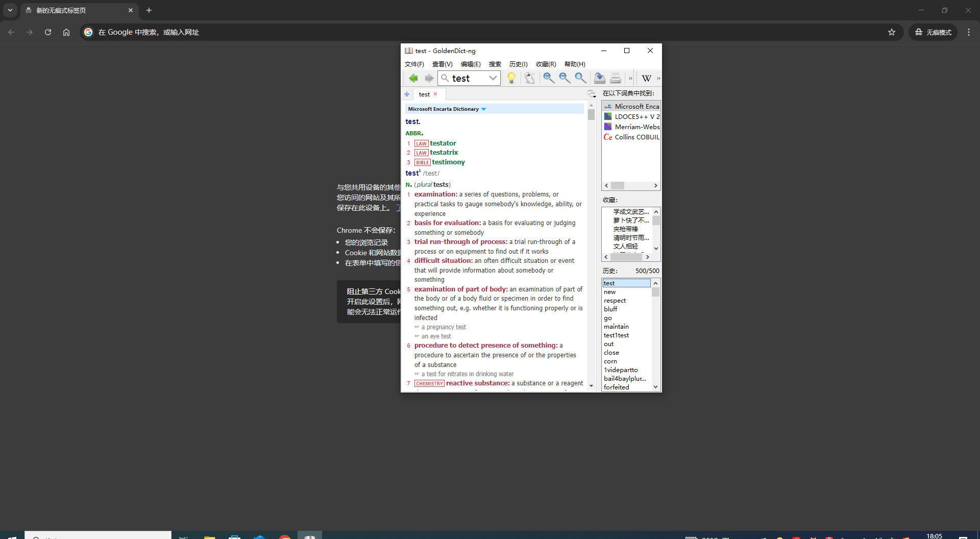Click history entry 'respect'
The height and width of the screenshot is (539, 980).
pyautogui.click(x=626, y=301)
